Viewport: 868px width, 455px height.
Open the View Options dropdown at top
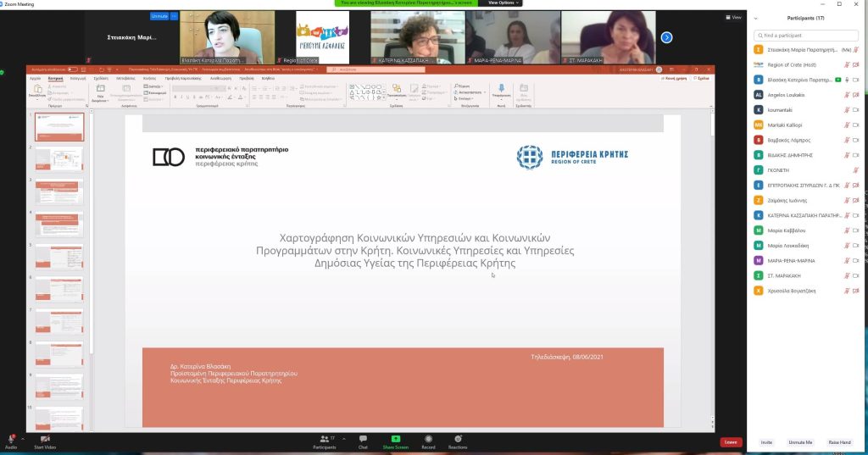pyautogui.click(x=503, y=3)
